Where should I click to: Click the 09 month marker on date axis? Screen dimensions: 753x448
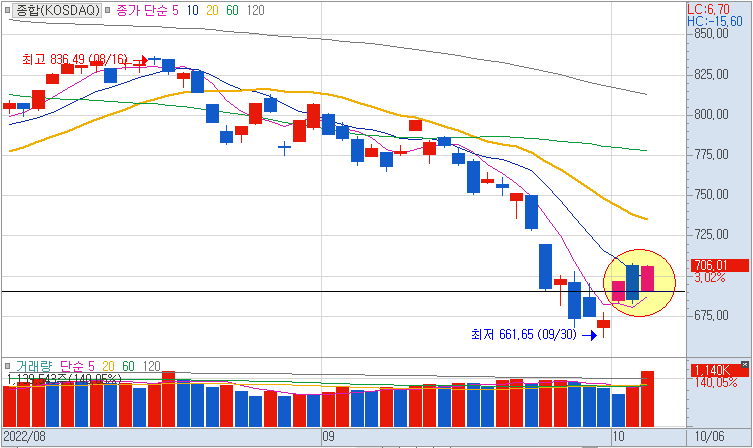tap(328, 436)
